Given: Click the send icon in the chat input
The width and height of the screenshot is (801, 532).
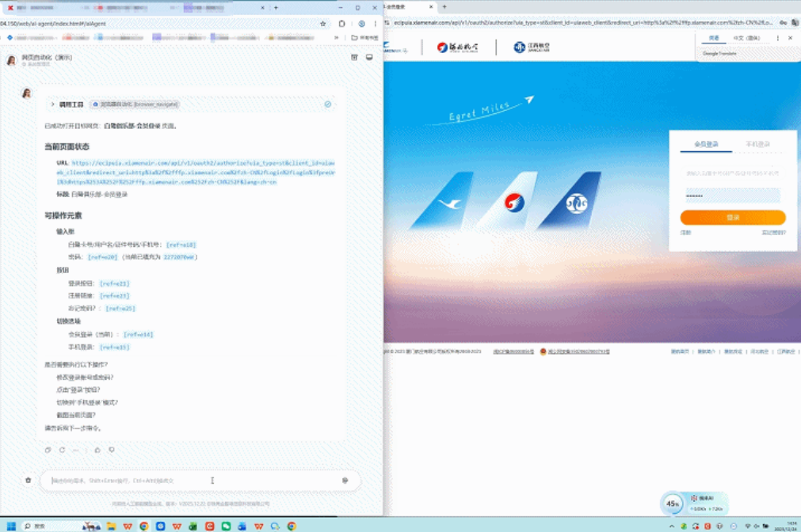Looking at the screenshot, I should click(x=345, y=480).
